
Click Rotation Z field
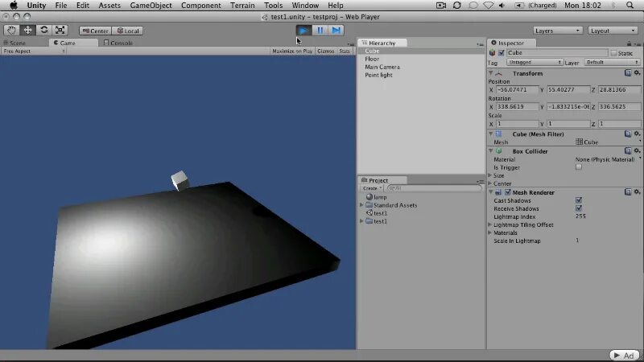(619, 107)
